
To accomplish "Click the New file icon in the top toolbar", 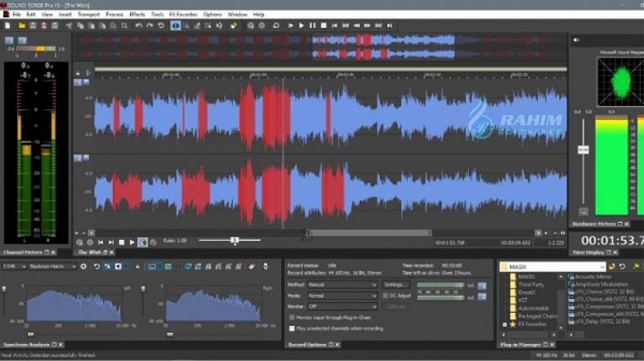I will [x=7, y=25].
